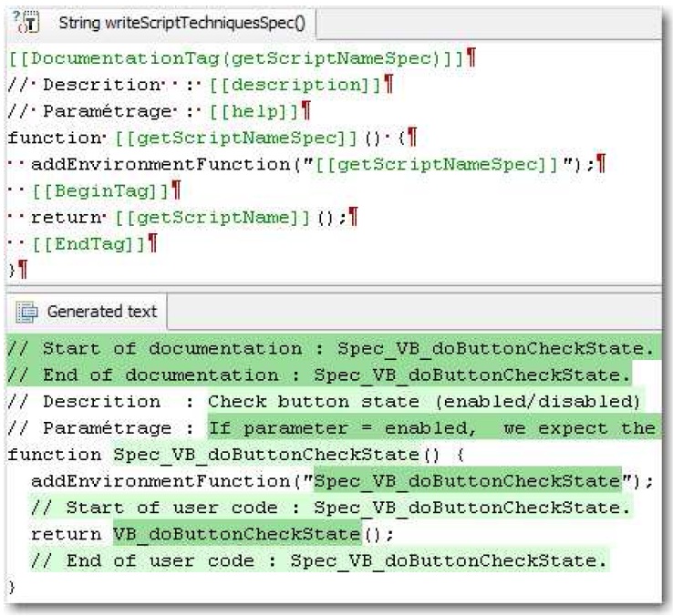Click the [[DocumentationTag(getScriptNameSpec)]] expression
The height and width of the screenshot is (616, 673).
pyautogui.click(x=235, y=59)
